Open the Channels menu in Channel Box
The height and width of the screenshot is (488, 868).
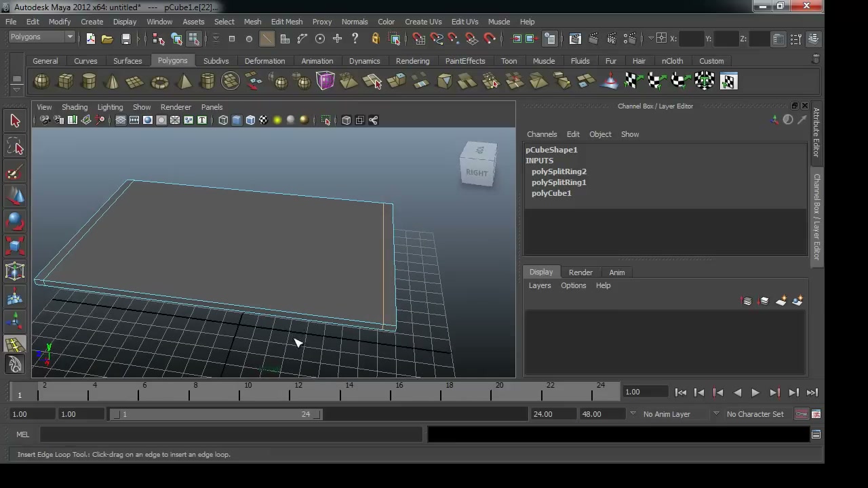pos(542,134)
